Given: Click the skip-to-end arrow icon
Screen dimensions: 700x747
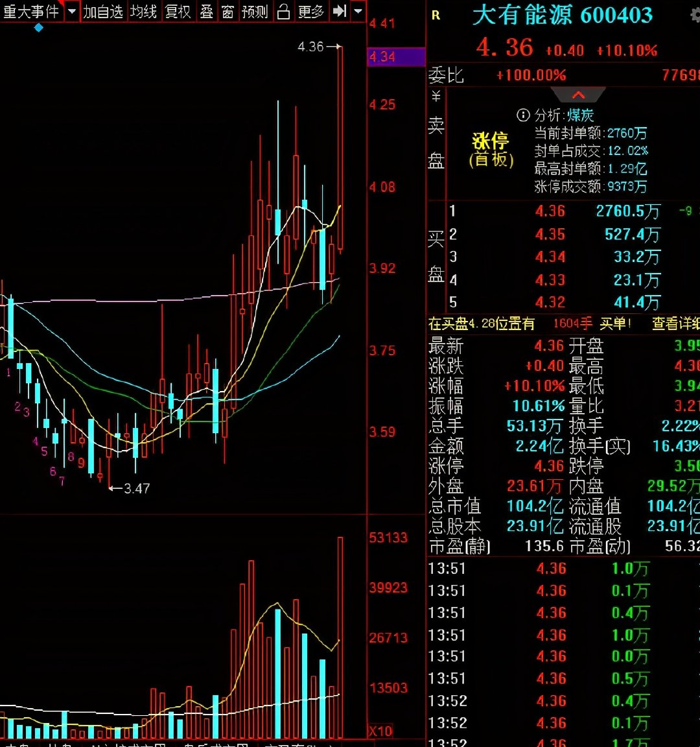Looking at the screenshot, I should pyautogui.click(x=339, y=12).
